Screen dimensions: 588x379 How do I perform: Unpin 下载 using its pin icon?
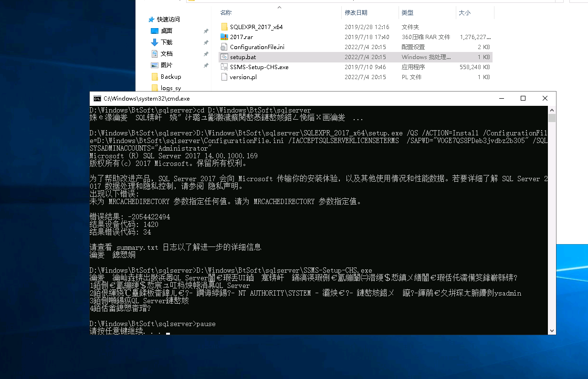pyautogui.click(x=206, y=42)
